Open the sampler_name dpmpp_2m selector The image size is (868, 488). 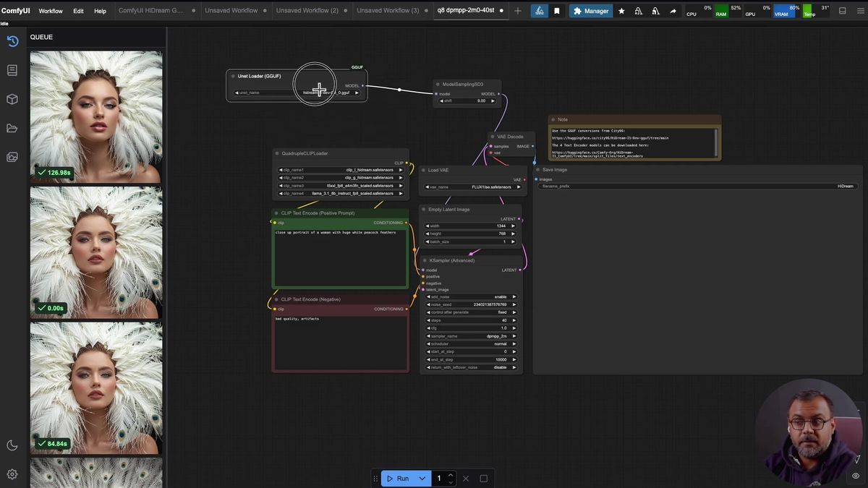[471, 336]
